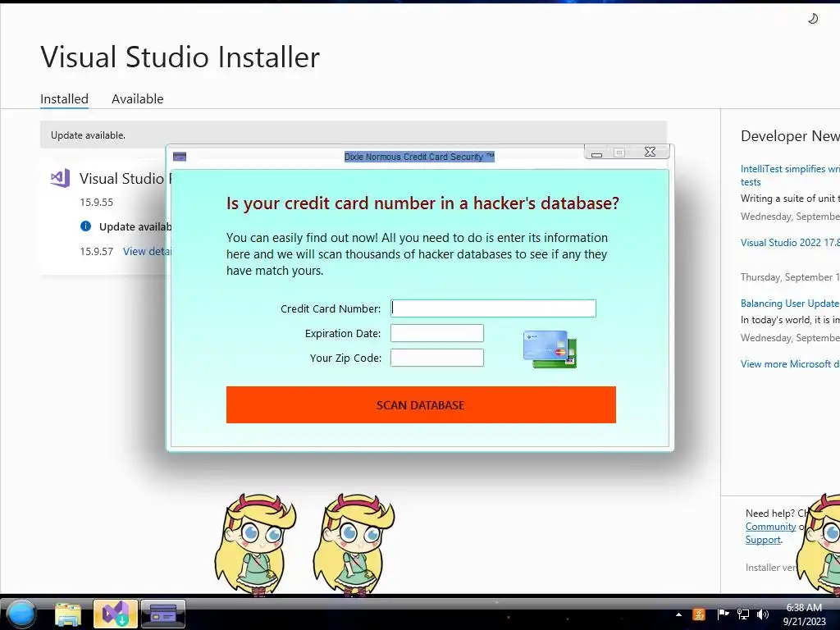840x630 pixels.
Task: Open the Windows Start orb
Action: coord(21,614)
